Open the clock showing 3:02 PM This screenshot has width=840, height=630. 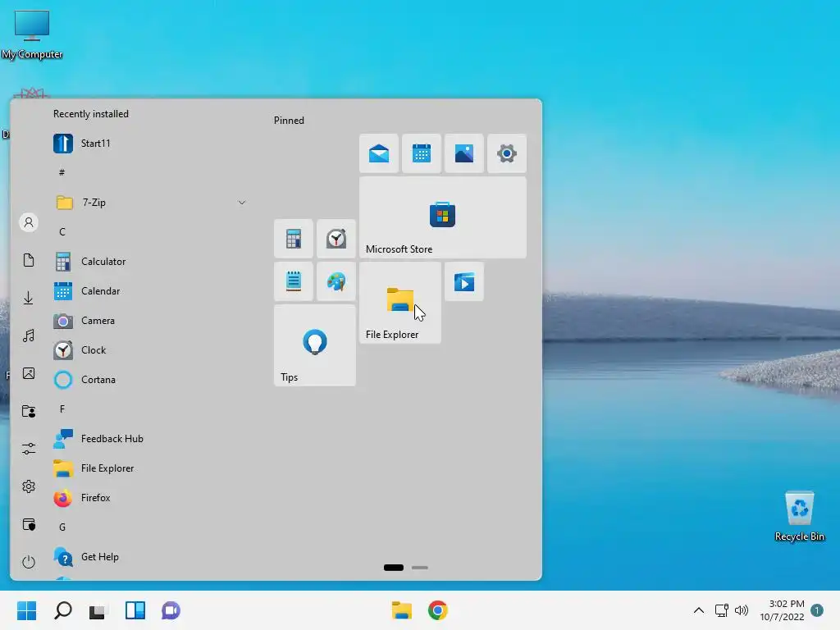point(782,610)
